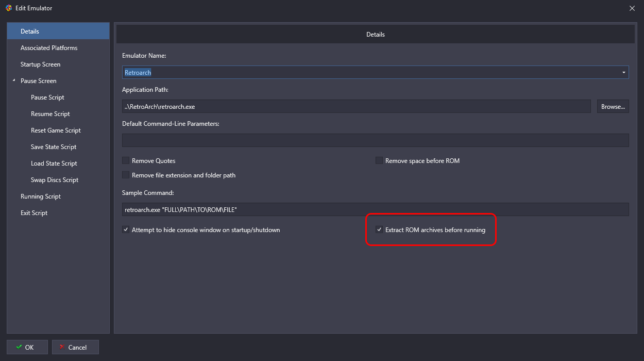Click the OK button
The height and width of the screenshot is (361, 644).
27,347
